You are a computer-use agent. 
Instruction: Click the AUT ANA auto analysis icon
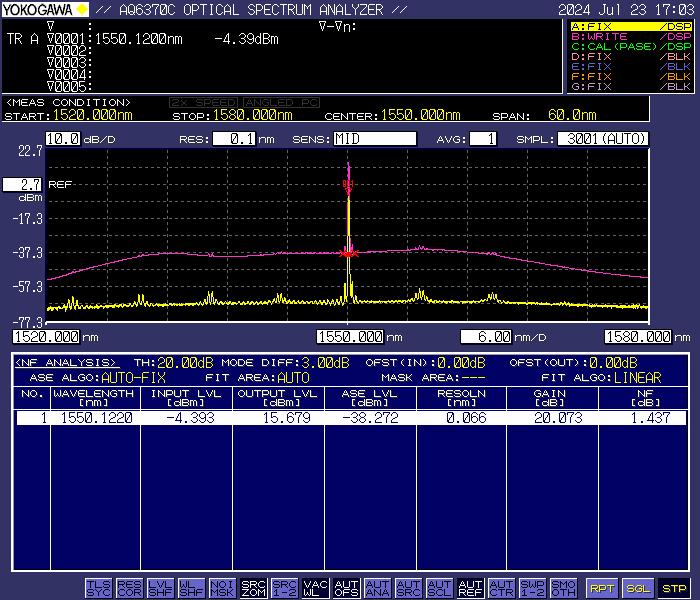(377, 588)
